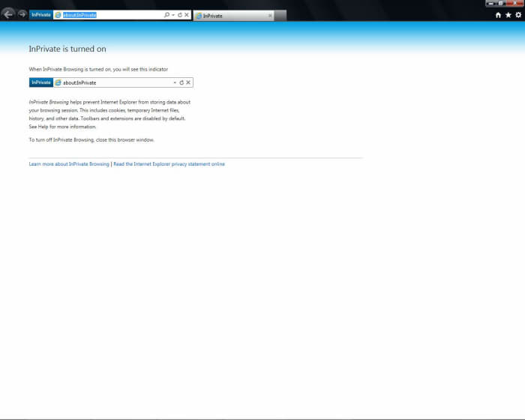Switch to the InPrivate tab
The height and width of the screenshot is (420, 525).
click(x=233, y=16)
